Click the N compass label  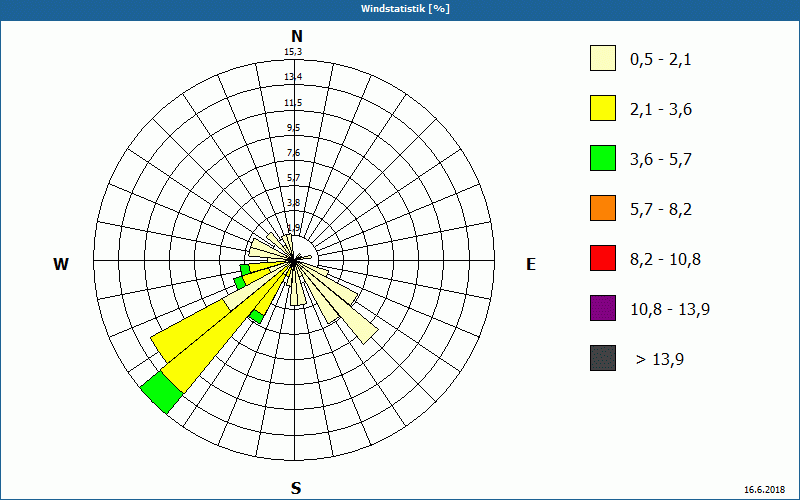coord(296,36)
